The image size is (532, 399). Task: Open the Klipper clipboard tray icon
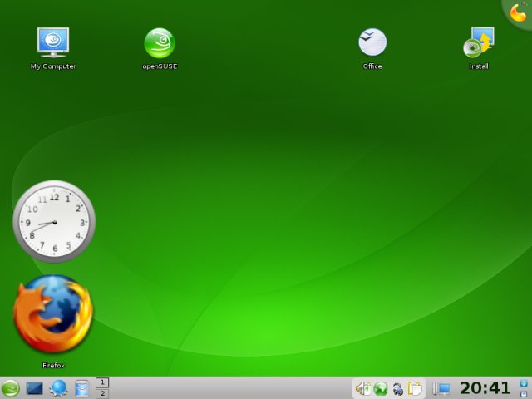tap(415, 388)
